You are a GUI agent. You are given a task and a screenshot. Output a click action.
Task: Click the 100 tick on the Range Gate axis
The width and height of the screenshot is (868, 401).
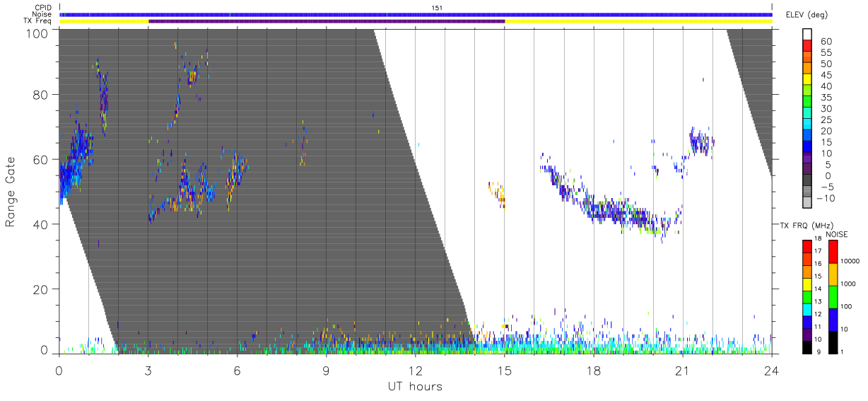pos(37,33)
